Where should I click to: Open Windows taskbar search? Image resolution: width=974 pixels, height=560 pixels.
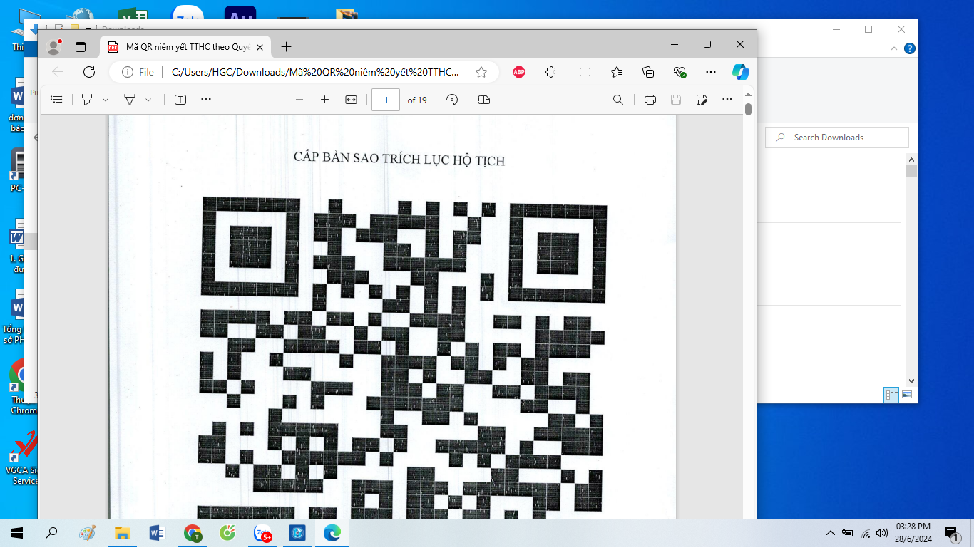(51, 533)
